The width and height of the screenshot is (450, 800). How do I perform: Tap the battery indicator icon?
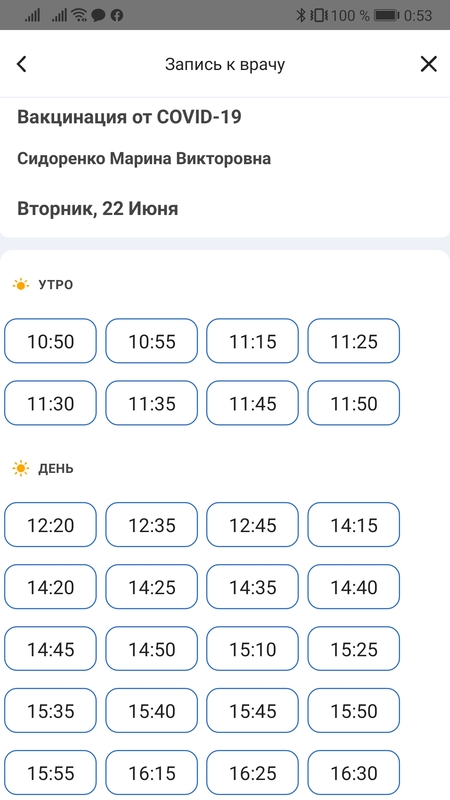(x=386, y=15)
